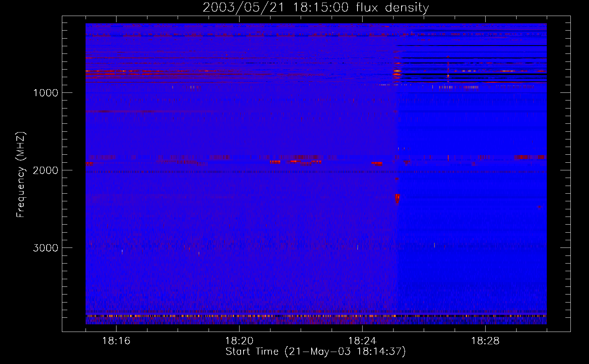
Task: Click the 18:20 time axis label
Action: (239, 341)
